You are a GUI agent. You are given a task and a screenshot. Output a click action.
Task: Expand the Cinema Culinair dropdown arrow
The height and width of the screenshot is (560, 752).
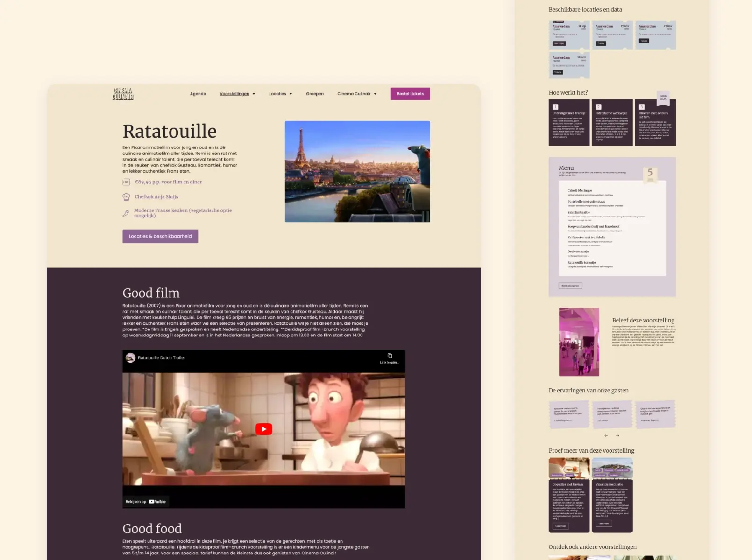point(375,94)
